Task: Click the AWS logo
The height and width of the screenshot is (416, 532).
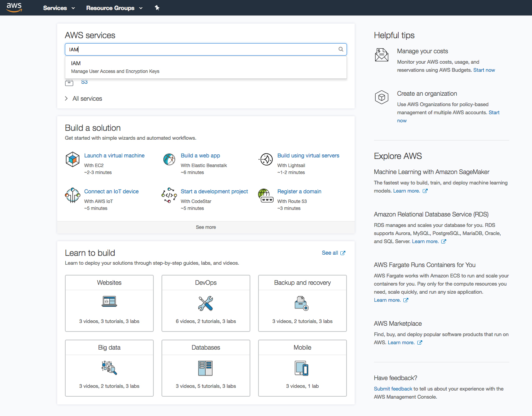Action: [x=14, y=7]
